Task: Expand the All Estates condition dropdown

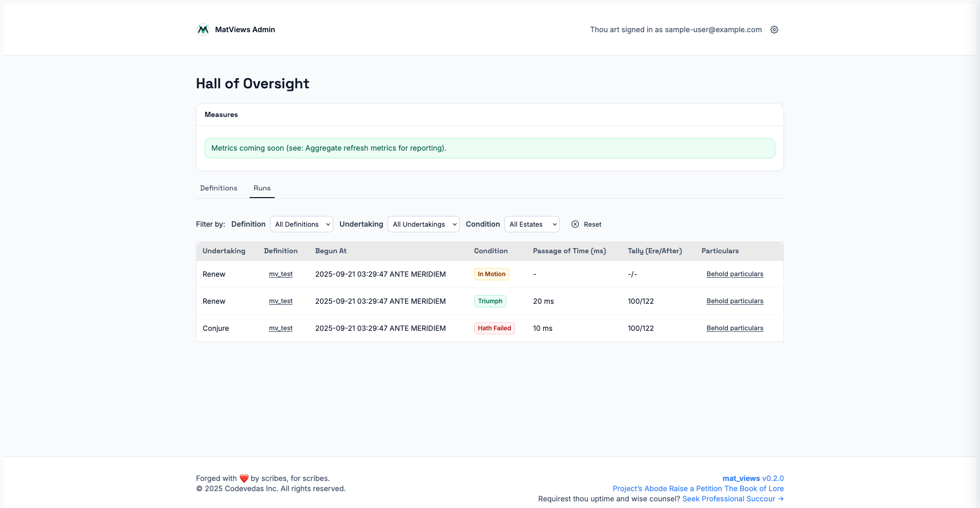Action: pos(531,224)
